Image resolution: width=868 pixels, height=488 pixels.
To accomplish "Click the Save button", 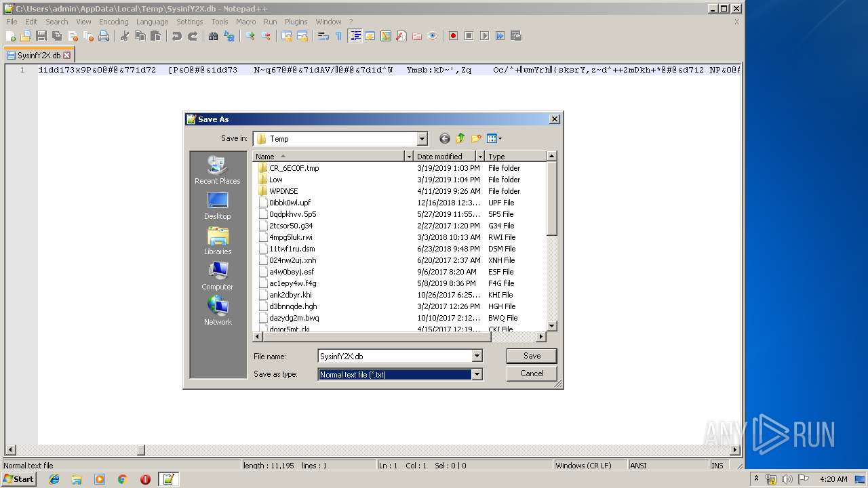I will (x=532, y=356).
